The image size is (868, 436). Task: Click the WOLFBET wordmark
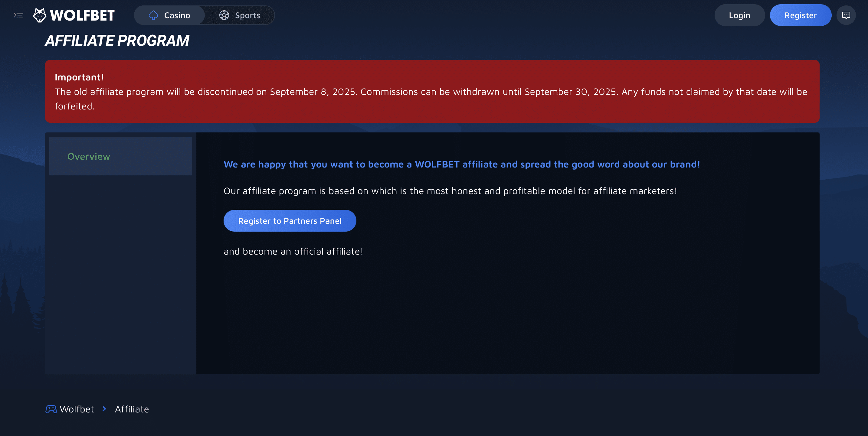coord(82,15)
